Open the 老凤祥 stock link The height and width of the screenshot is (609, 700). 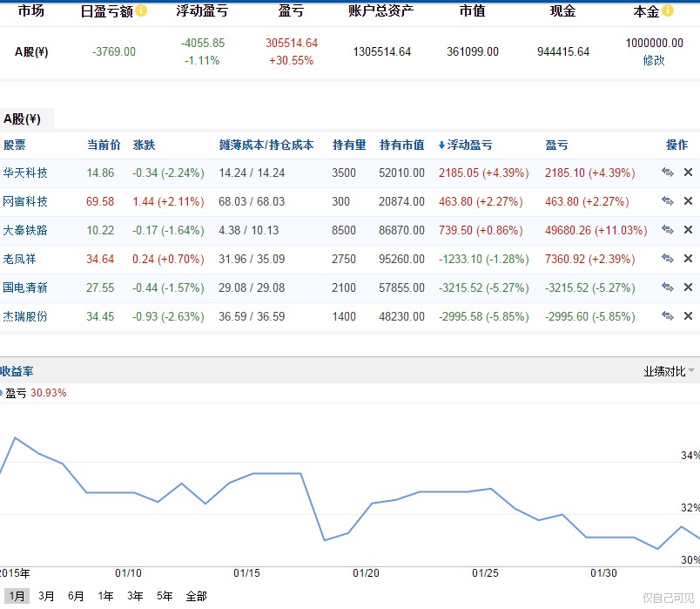[19, 259]
